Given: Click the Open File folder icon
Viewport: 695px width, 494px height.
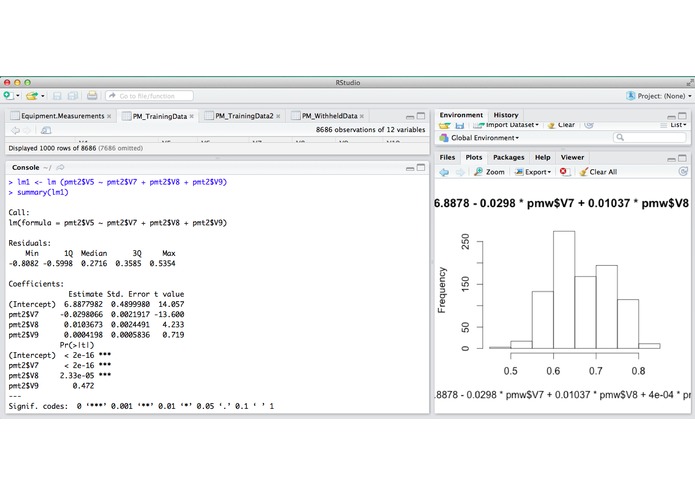Looking at the screenshot, I should point(32,96).
